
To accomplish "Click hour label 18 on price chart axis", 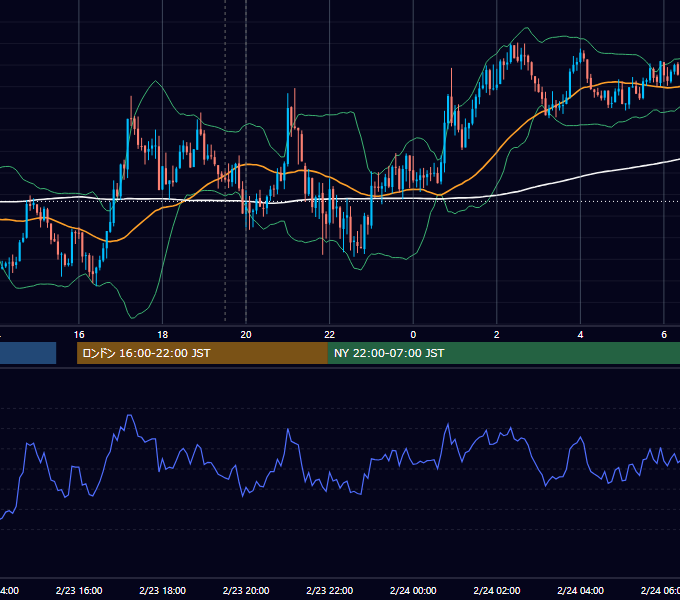I will 163,335.
